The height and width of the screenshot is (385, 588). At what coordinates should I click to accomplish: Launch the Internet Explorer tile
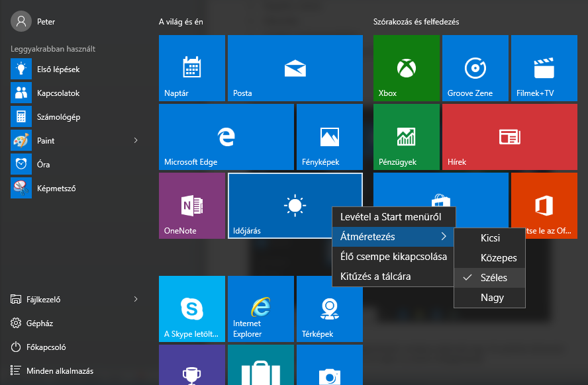coord(261,309)
